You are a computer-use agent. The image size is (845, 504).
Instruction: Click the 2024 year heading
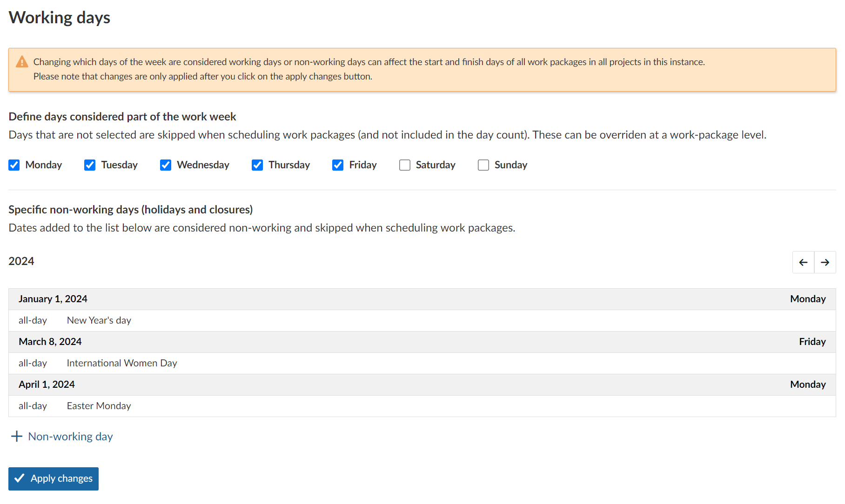click(x=21, y=261)
